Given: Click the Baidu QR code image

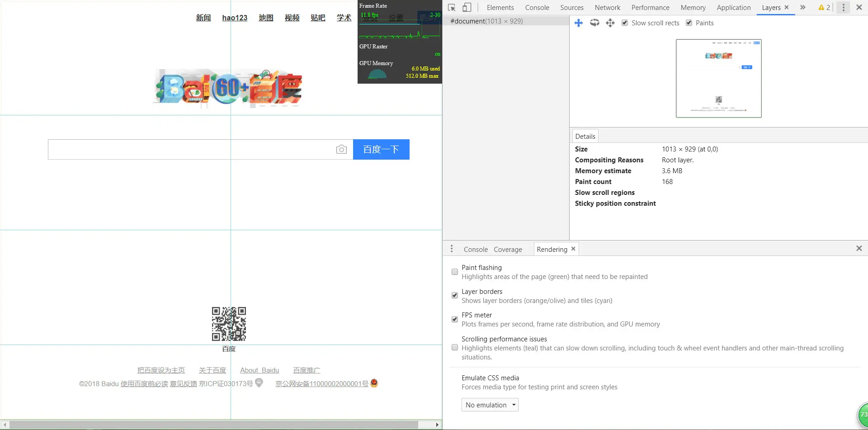Looking at the screenshot, I should 229,324.
